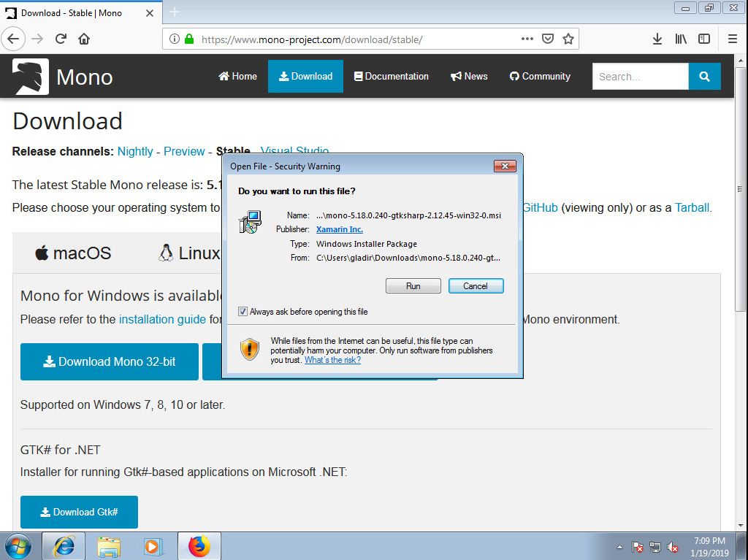Open the Home menu item
748x560 pixels.
point(237,77)
